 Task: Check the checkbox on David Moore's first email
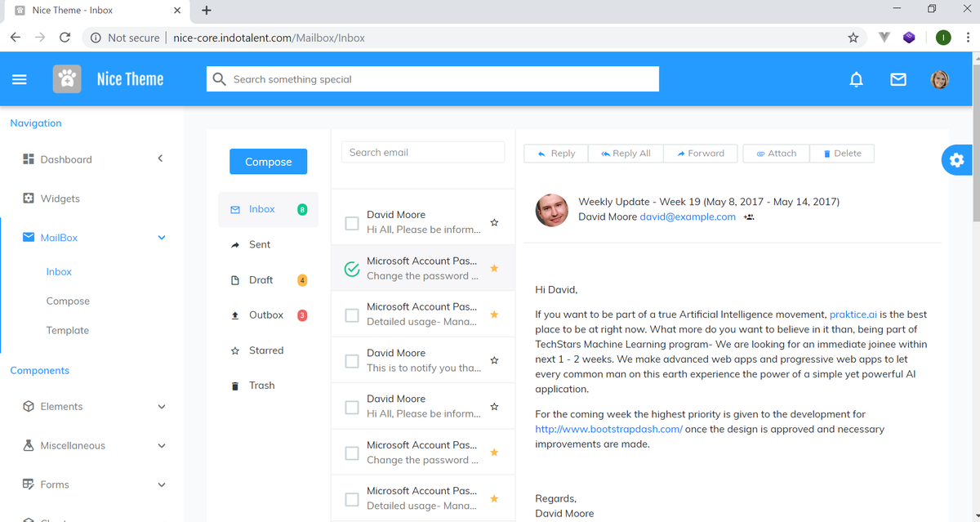pos(352,222)
